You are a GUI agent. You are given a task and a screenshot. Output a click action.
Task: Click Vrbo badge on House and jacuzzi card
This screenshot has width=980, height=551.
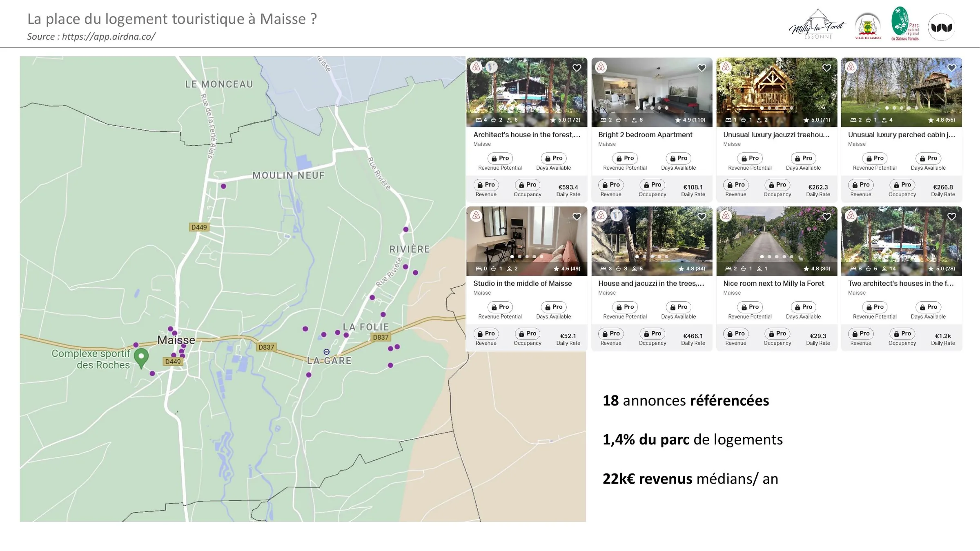(x=616, y=216)
